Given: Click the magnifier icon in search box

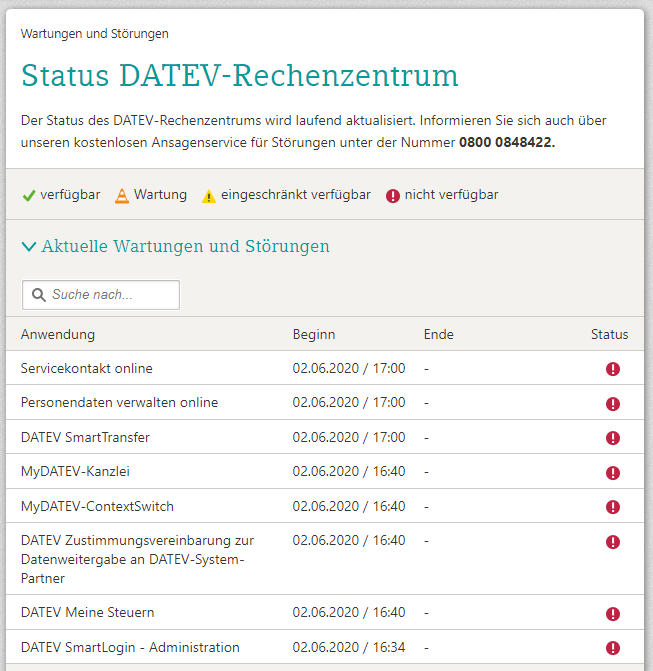Looking at the screenshot, I should (x=39, y=294).
